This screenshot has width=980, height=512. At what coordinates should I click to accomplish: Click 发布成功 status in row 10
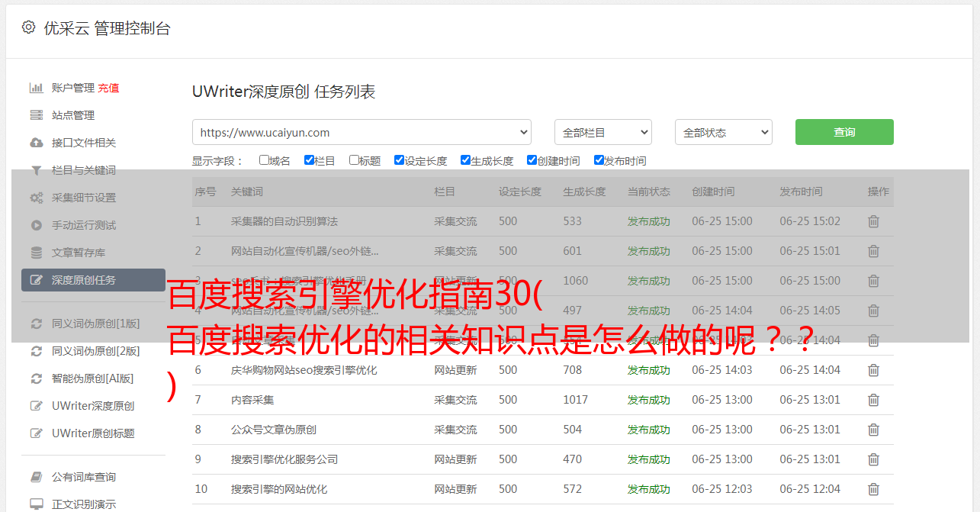coord(649,489)
